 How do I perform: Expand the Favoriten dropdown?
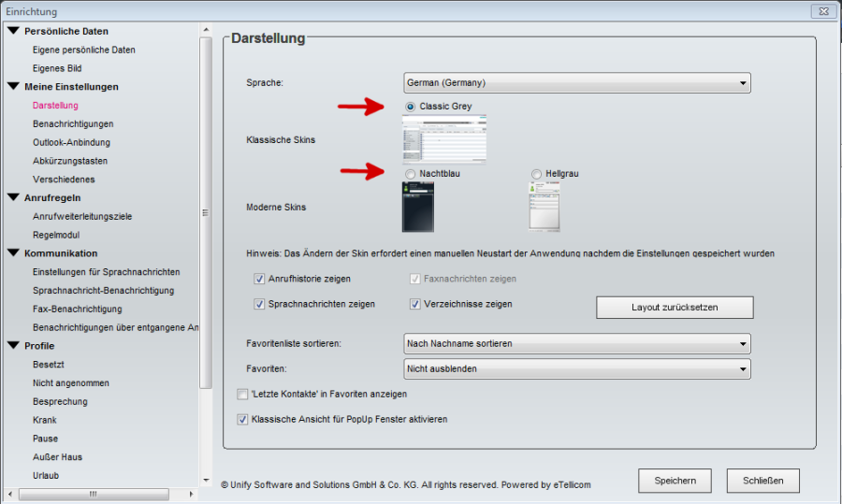[577, 369]
